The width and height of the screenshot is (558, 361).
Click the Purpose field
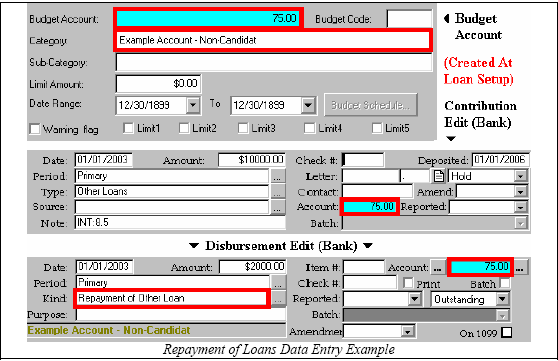pyautogui.click(x=181, y=315)
